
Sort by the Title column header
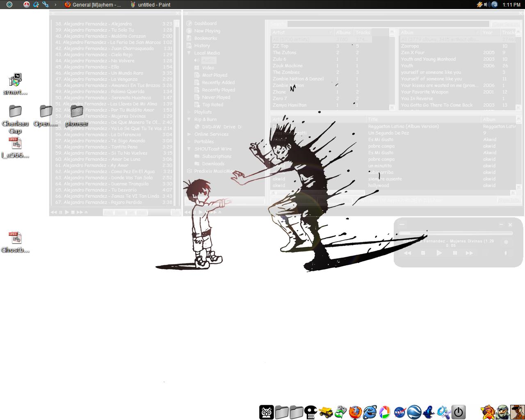[423, 119]
